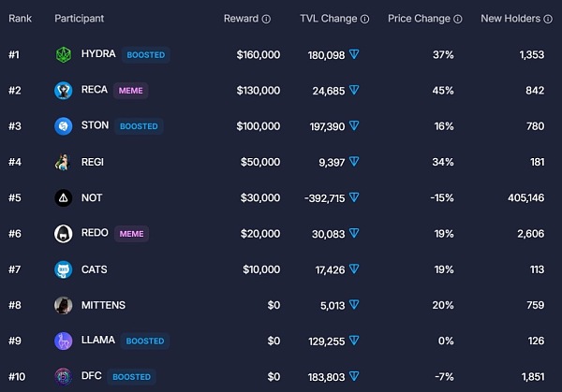Click the Participant column header

pos(80,19)
